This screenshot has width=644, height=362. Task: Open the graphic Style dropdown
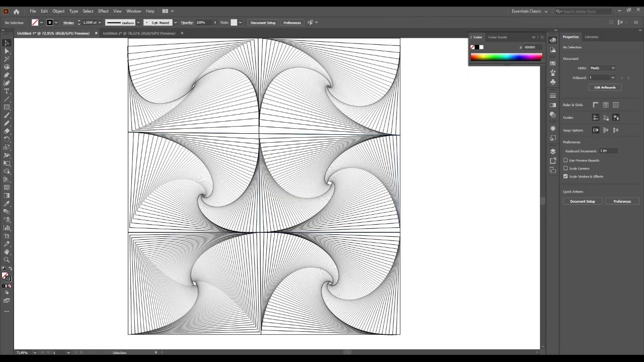(240, 23)
